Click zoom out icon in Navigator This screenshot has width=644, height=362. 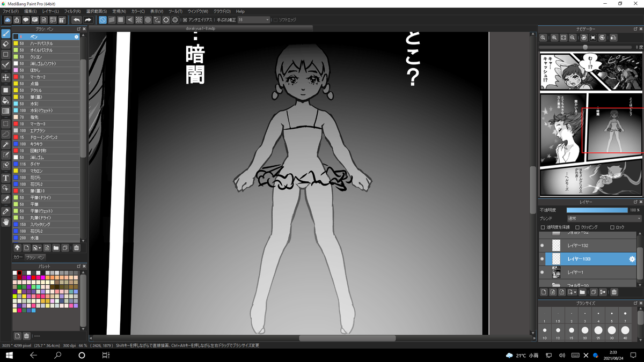point(573,38)
